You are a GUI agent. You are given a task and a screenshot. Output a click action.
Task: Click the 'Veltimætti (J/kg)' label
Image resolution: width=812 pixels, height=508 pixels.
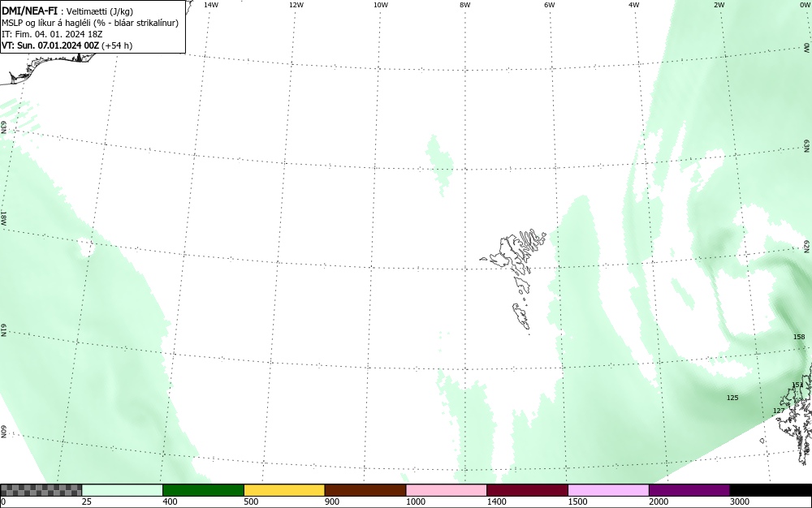[x=99, y=11]
